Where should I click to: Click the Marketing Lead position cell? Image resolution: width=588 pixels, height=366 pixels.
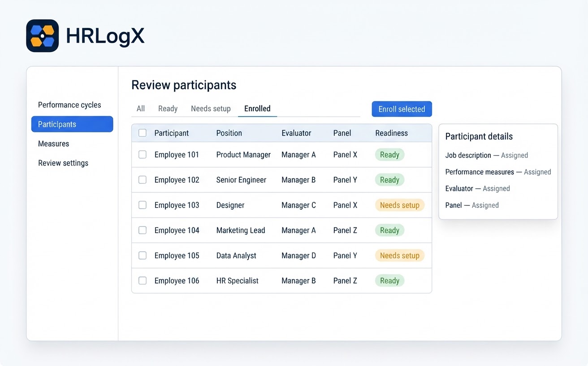pyautogui.click(x=241, y=230)
